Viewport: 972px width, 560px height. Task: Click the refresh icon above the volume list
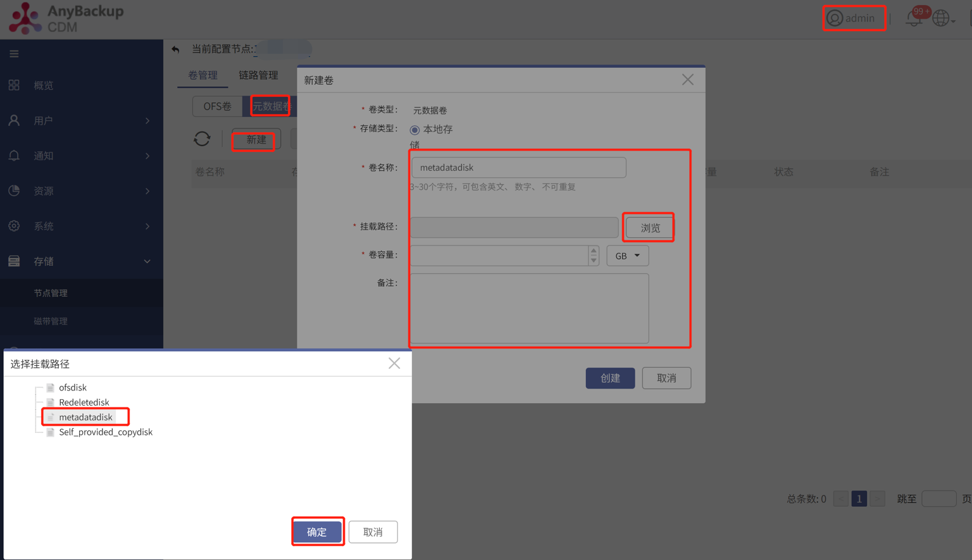[202, 139]
